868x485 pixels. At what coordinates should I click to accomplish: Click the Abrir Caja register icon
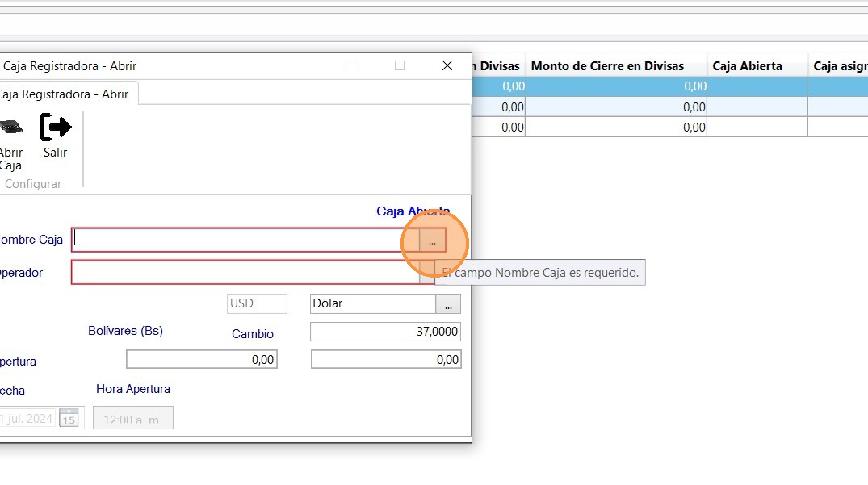pos(11,128)
